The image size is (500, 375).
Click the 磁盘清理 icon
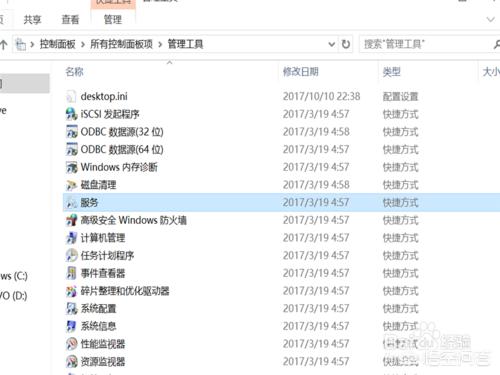pyautogui.click(x=71, y=185)
